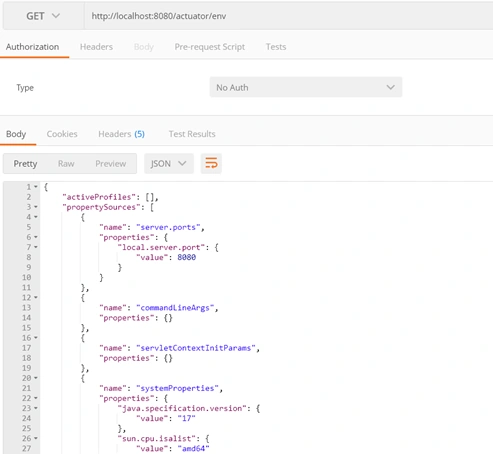Open the JSON format dropdown
Image resolution: width=493 pixels, height=454 pixels.
coord(169,163)
